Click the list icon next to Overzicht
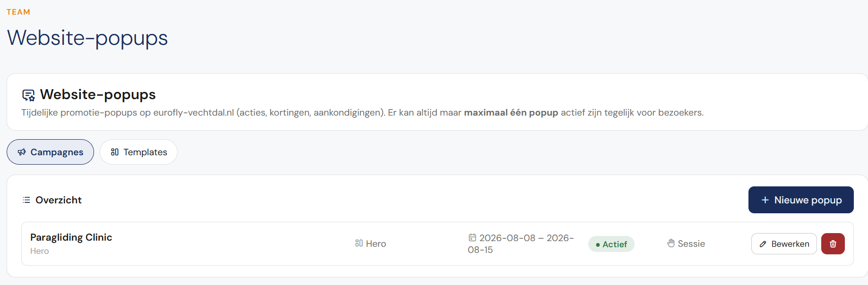The image size is (868, 285). (x=26, y=200)
